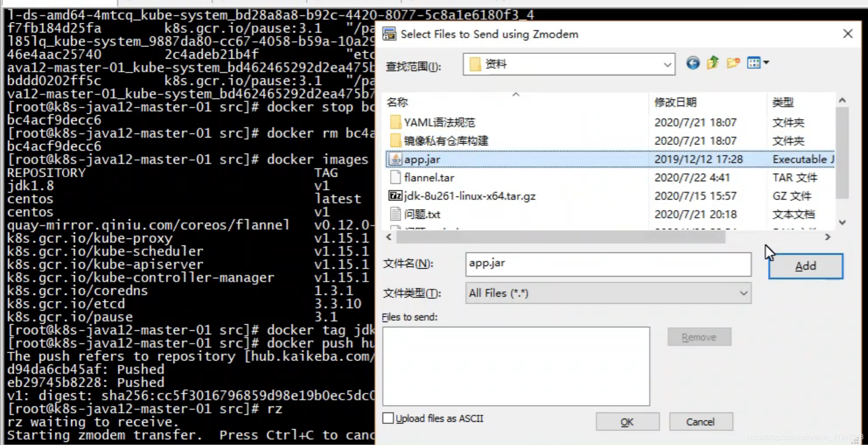
Task: Click the horizontal scrollbar thumb of file list
Action: pos(560,237)
